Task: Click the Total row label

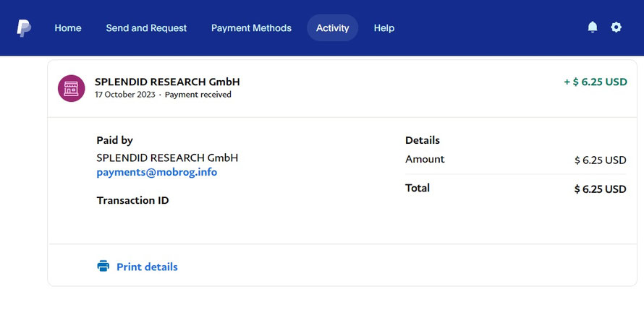Action: [x=418, y=188]
